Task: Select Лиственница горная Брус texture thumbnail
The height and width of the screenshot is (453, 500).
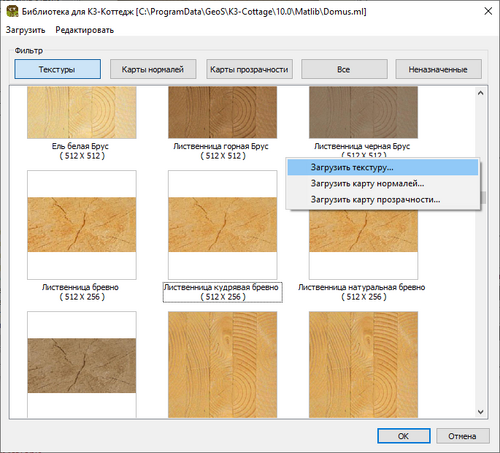Action: pyautogui.click(x=223, y=112)
